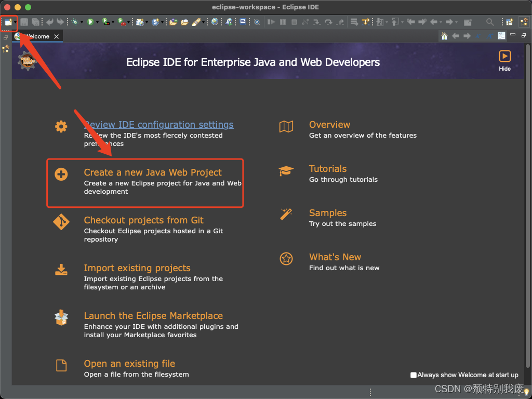Maximize the Welcome view
Viewport: 532px width, 399px height.
524,35
